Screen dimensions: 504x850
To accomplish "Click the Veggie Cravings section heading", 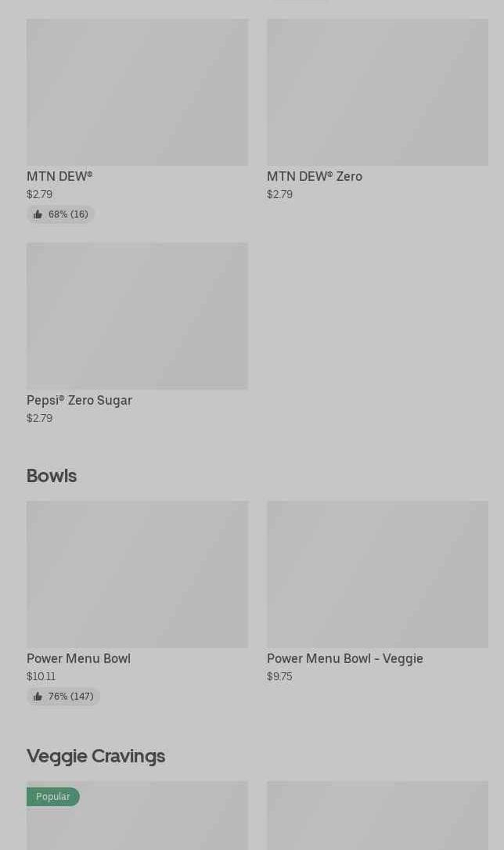I will point(95,756).
